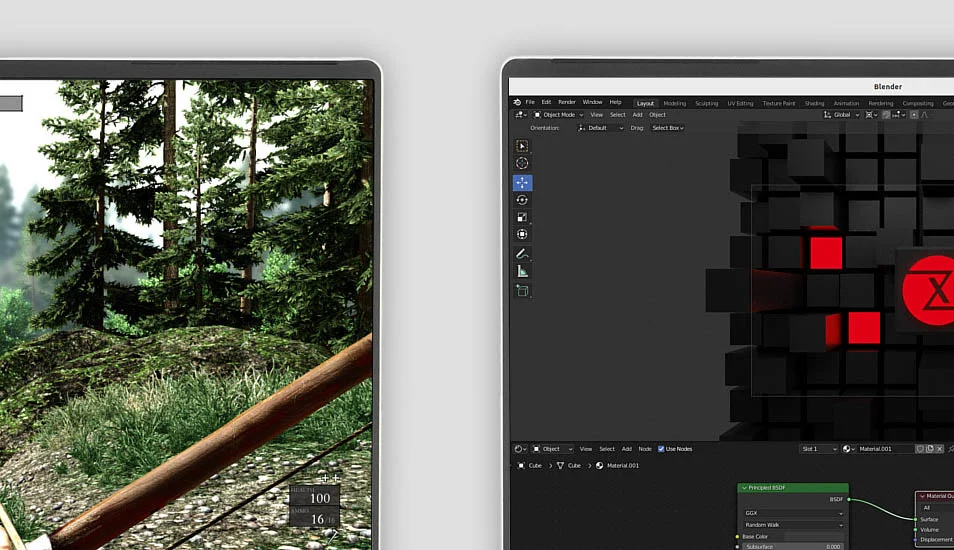Switch to the UV Editing workspace tab
This screenshot has width=954, height=550.
click(740, 103)
